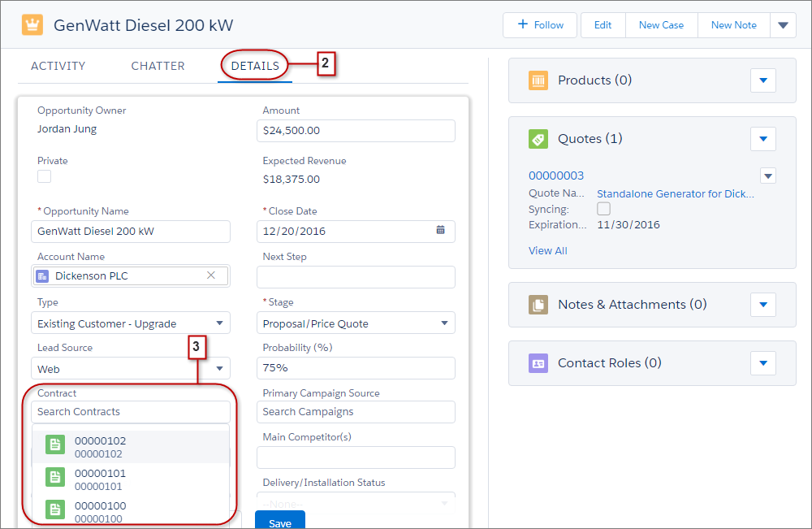Image resolution: width=812 pixels, height=529 pixels.
Task: Toggle the quote Syncing checkbox
Action: click(603, 208)
